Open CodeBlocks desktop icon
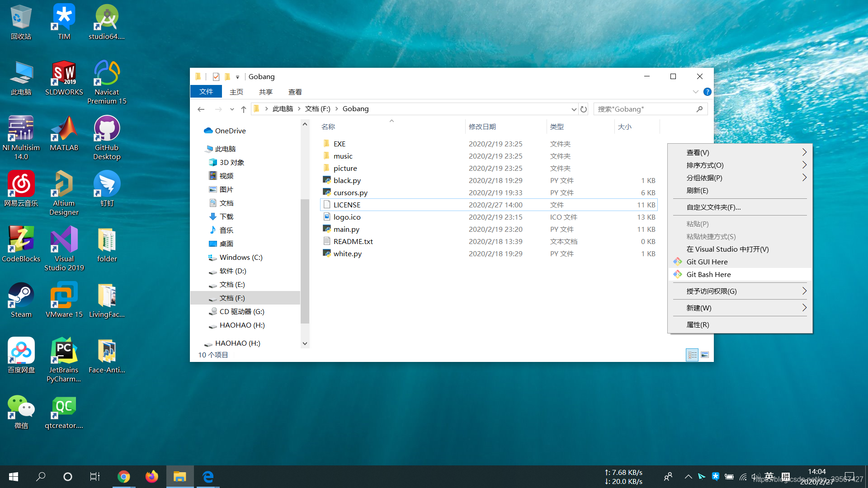The image size is (868, 488). point(21,245)
